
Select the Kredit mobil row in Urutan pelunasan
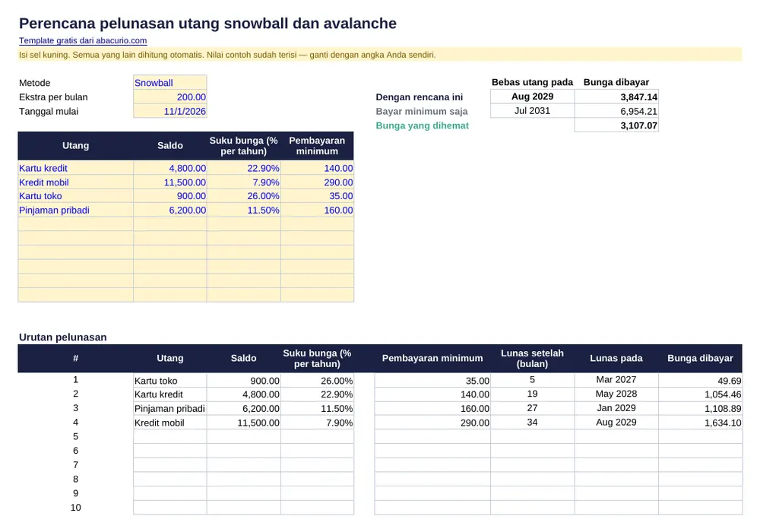[380, 423]
